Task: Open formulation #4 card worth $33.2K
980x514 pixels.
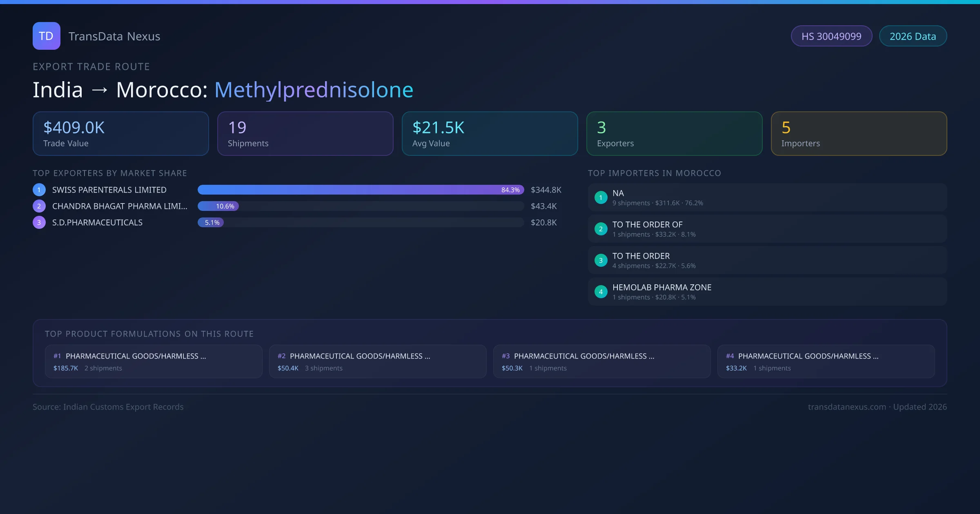Action: (x=826, y=361)
